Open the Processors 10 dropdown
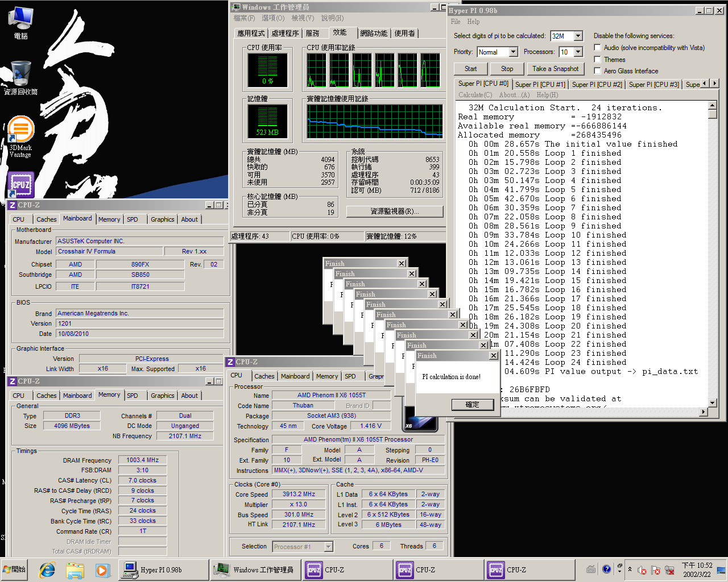728x582 pixels. coord(578,52)
